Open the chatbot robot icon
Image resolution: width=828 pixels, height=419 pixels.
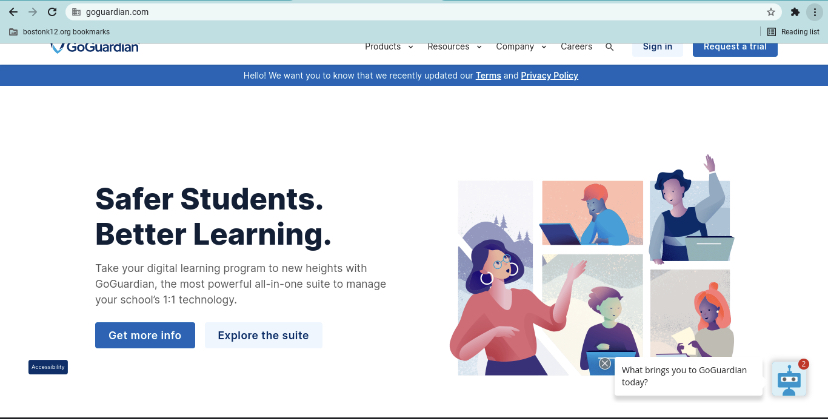[788, 379]
